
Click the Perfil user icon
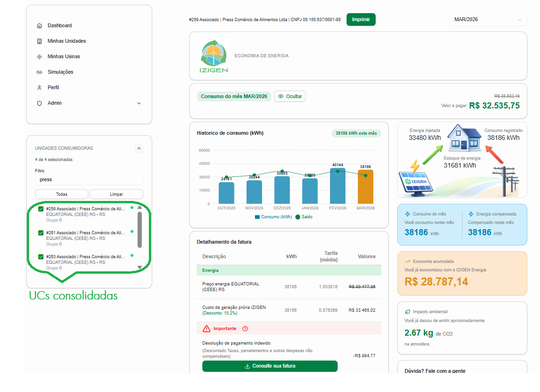[39, 88]
